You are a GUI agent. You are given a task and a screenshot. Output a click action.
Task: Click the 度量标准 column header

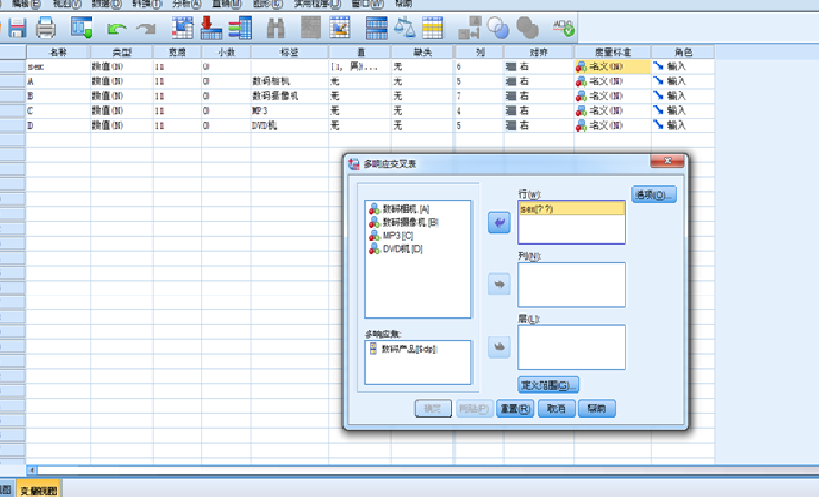tap(613, 52)
